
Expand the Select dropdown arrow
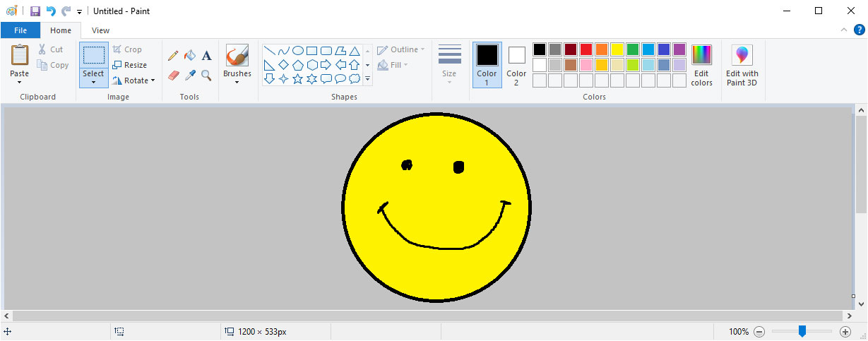(x=93, y=83)
